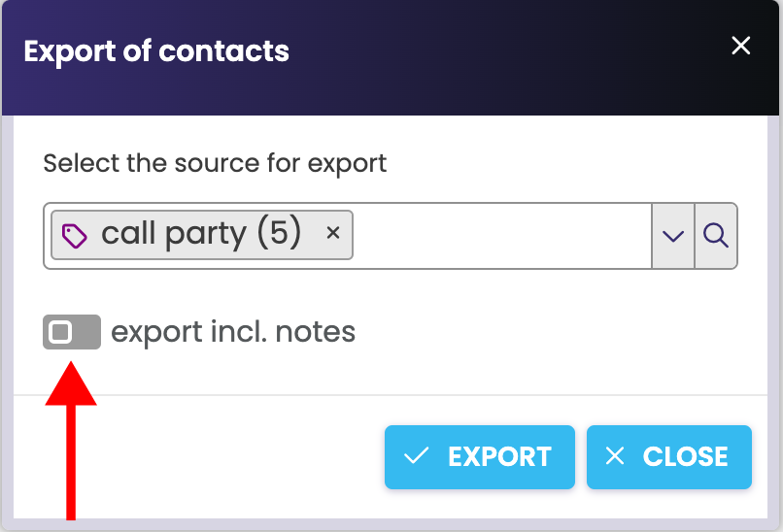Click the "Select the source for export" label
The width and height of the screenshot is (783, 532).
pos(215,162)
